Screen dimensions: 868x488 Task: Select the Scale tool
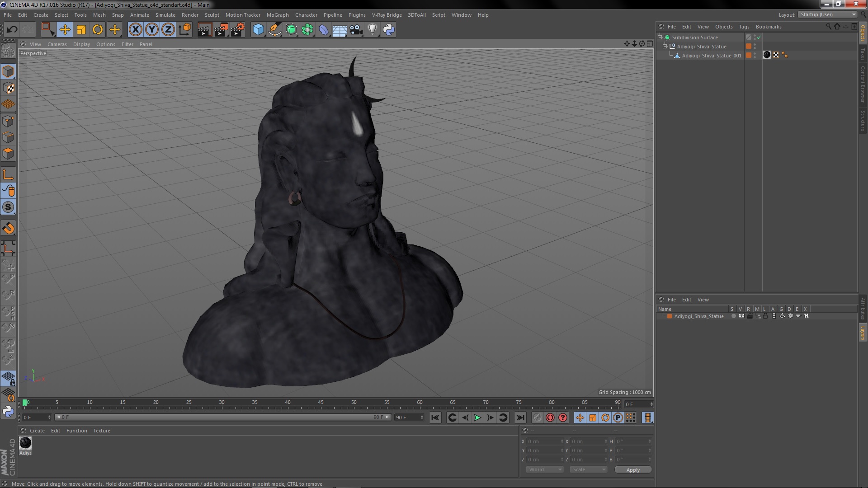point(81,30)
